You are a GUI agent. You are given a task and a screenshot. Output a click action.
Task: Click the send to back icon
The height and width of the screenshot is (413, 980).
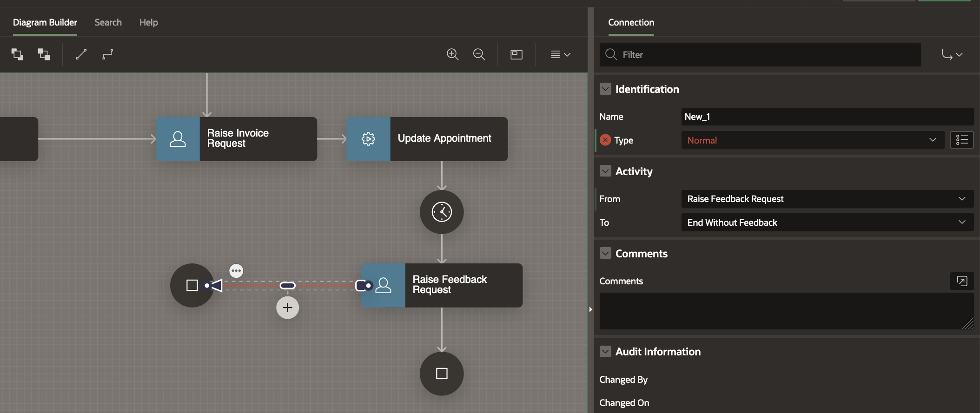44,54
